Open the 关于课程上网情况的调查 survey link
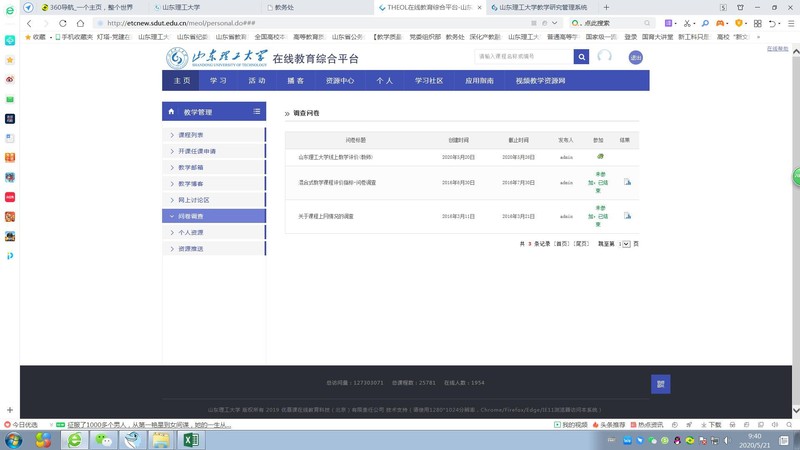Screen dimensions: 800x450 click(x=326, y=216)
